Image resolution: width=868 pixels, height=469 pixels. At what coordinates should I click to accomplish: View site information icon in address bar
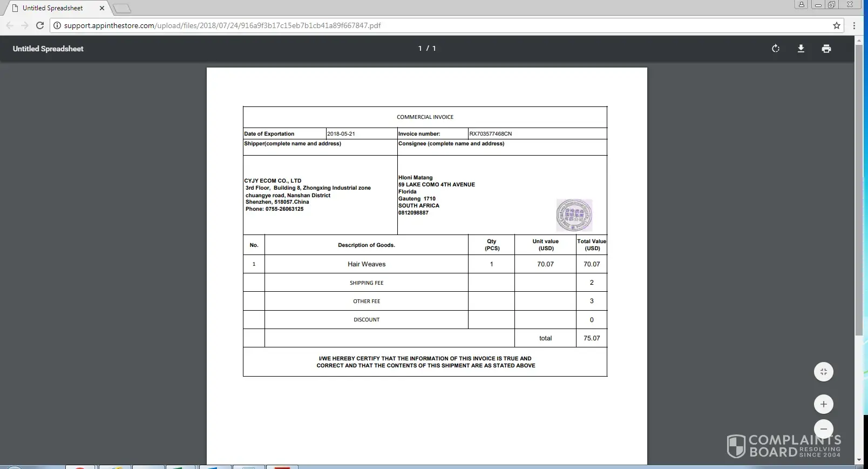tap(57, 25)
